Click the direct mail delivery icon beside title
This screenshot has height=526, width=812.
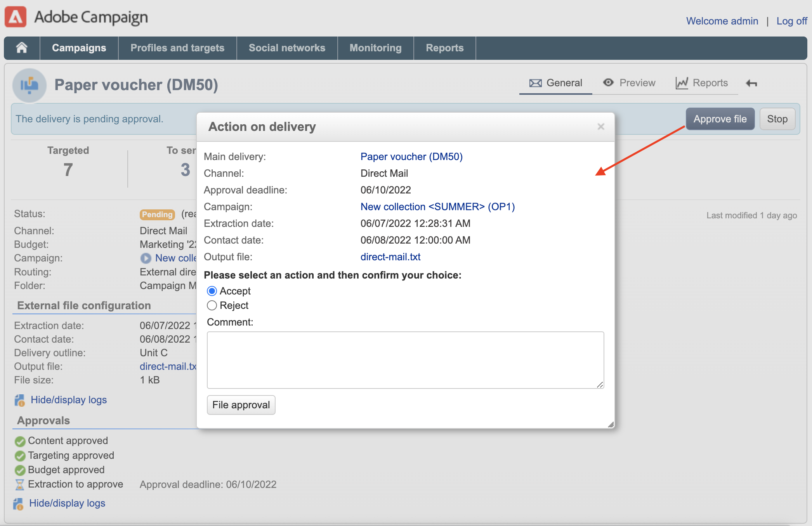point(29,85)
